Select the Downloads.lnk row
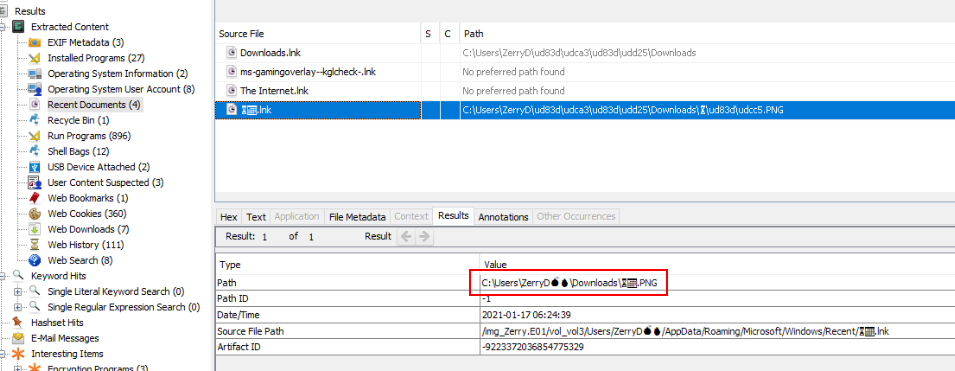Screen dimensions: 955x371 tap(585, 52)
